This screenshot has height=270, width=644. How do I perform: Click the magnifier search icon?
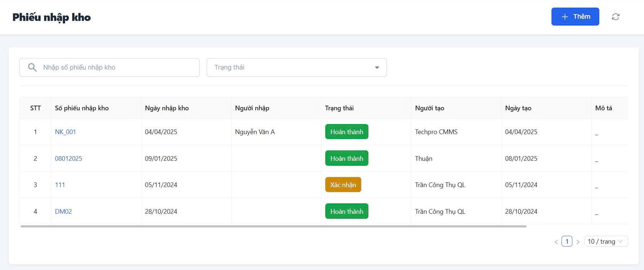tap(32, 67)
